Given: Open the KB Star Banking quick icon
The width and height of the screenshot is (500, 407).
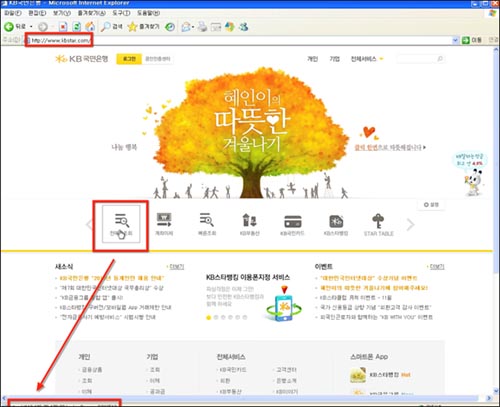Looking at the screenshot, I should [336, 221].
